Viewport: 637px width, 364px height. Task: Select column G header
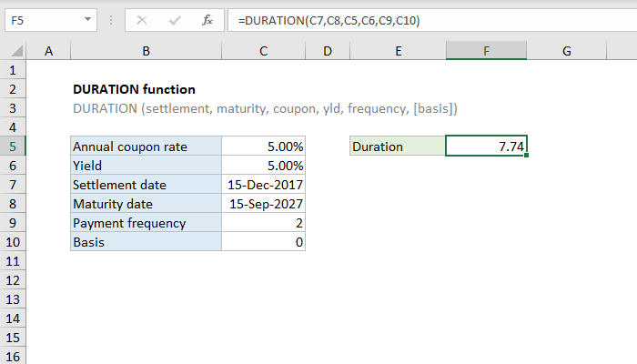(566, 52)
